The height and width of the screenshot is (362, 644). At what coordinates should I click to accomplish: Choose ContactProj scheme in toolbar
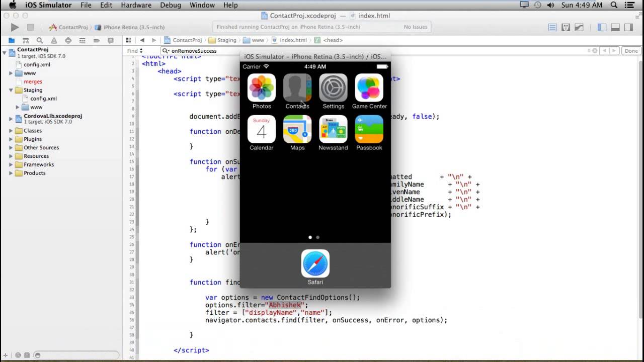tap(69, 28)
